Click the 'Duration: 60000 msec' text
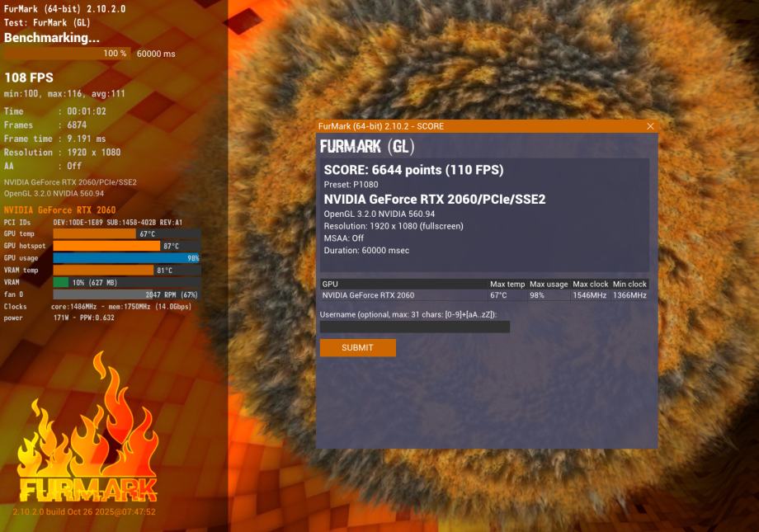The height and width of the screenshot is (532, 759). pos(366,250)
